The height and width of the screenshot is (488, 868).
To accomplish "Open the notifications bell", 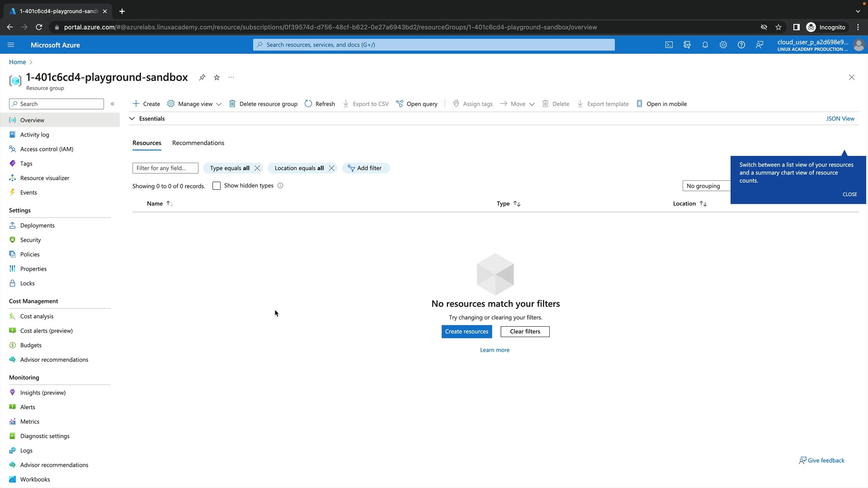I will pyautogui.click(x=705, y=45).
